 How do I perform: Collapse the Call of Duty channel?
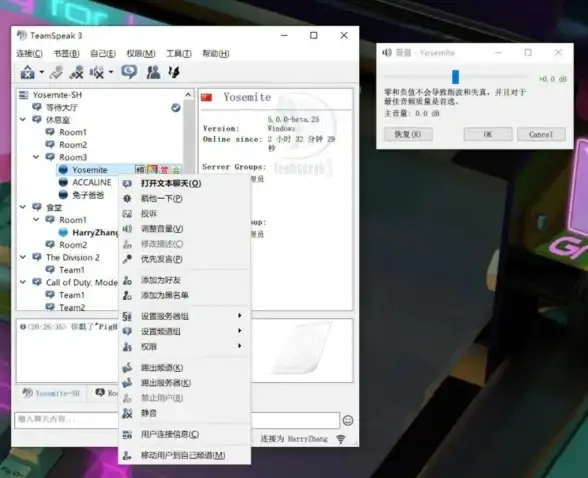[x=23, y=282]
